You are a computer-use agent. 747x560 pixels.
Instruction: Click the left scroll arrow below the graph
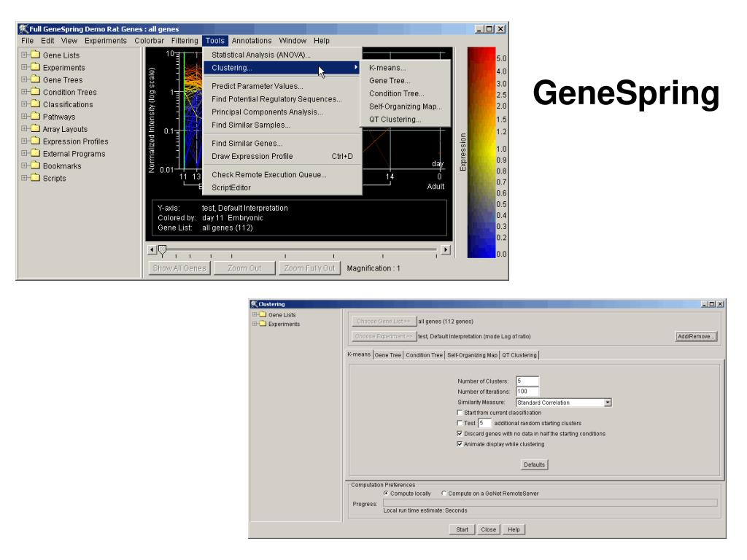(x=152, y=249)
